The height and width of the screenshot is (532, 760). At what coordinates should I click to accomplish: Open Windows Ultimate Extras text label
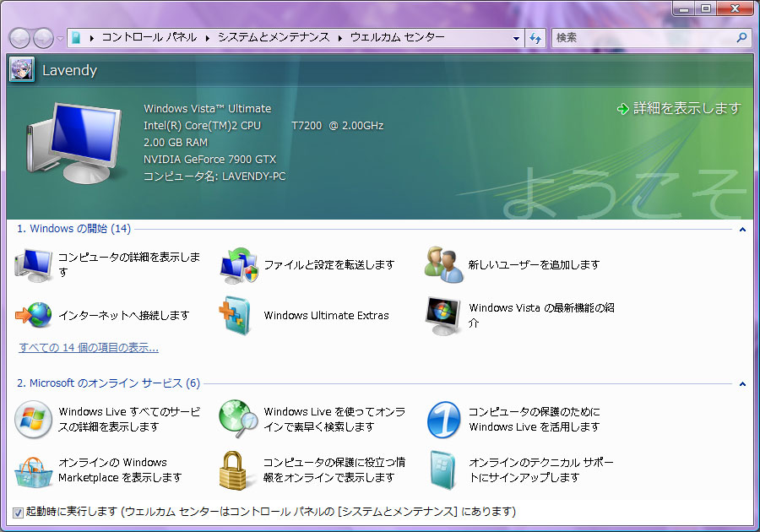tap(326, 316)
